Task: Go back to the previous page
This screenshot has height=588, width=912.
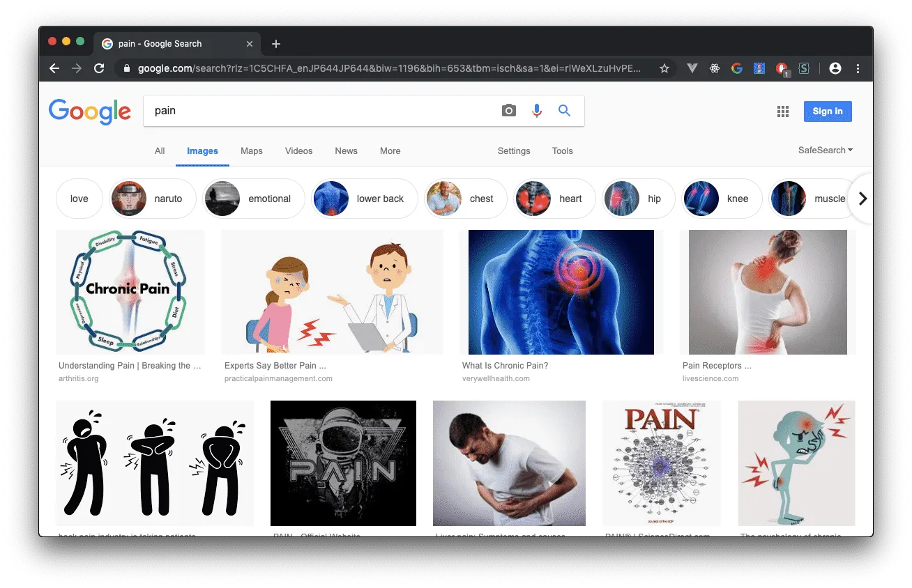Action: (54, 68)
